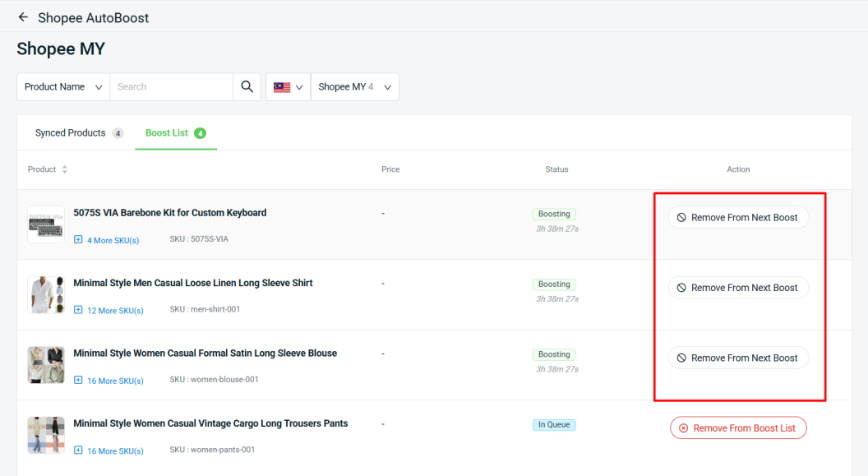Click Boosting badge on keyboard kit row
Screen dimensions: 868x476
tap(554, 214)
